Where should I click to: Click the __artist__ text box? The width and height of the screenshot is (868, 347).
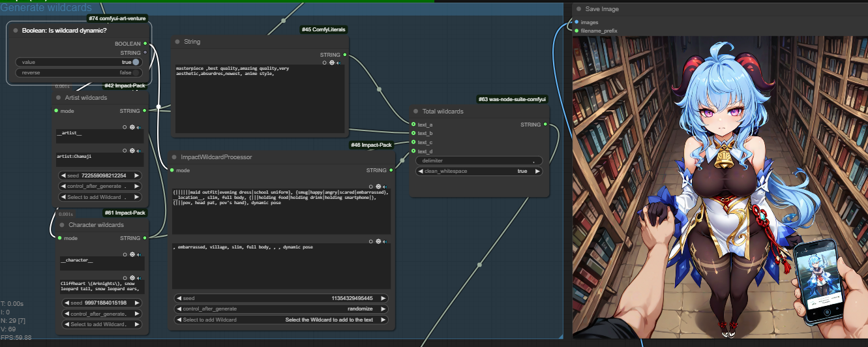click(x=100, y=136)
